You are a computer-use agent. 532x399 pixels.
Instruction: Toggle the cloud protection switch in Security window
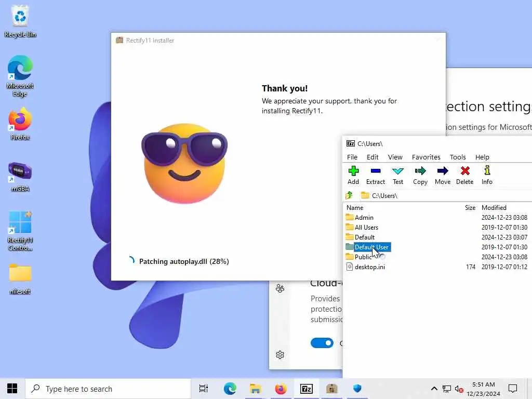pos(322,343)
